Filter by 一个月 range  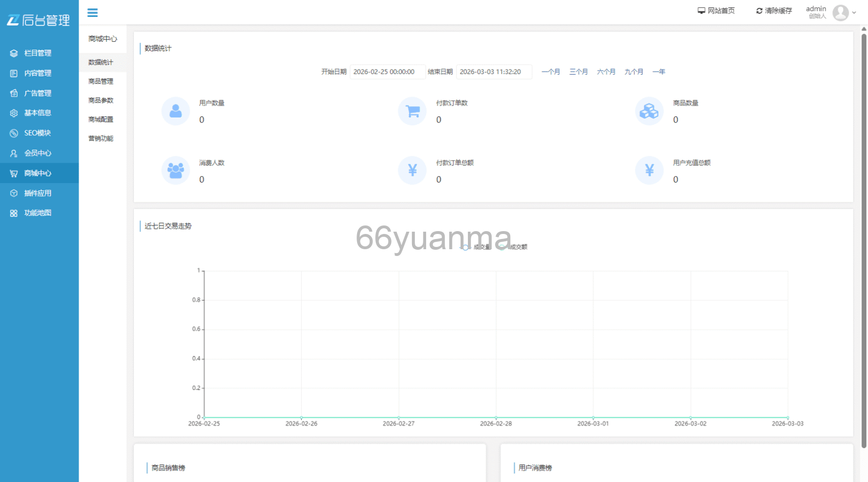pyautogui.click(x=550, y=72)
